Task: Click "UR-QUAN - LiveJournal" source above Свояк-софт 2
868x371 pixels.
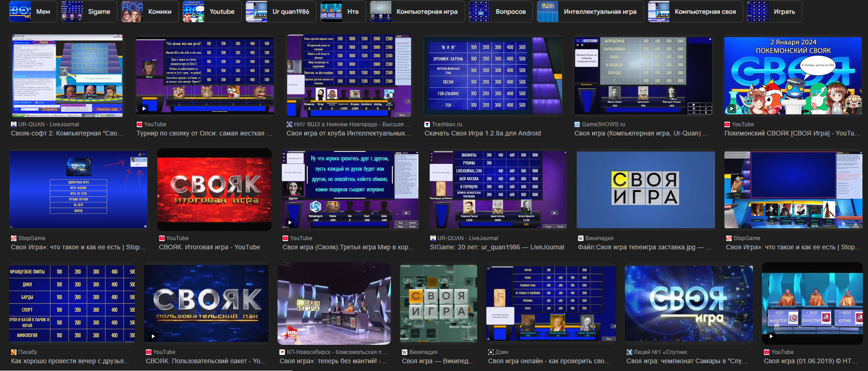Action: (49, 124)
